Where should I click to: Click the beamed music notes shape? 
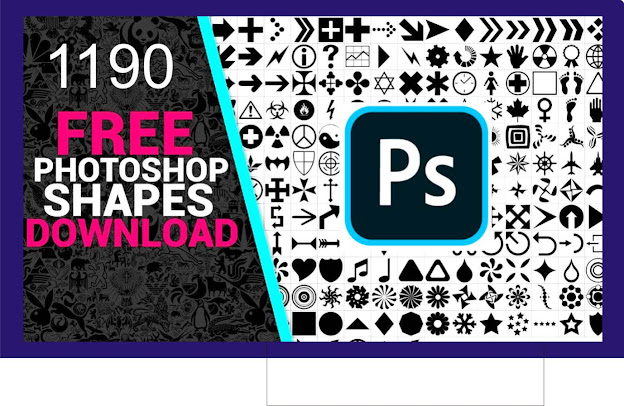358,271
